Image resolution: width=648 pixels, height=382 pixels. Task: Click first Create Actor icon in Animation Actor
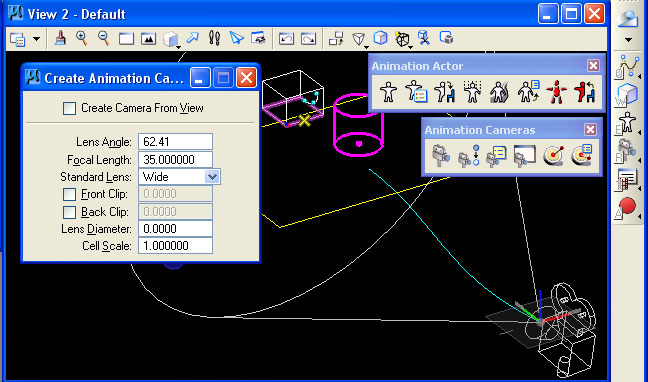[388, 92]
